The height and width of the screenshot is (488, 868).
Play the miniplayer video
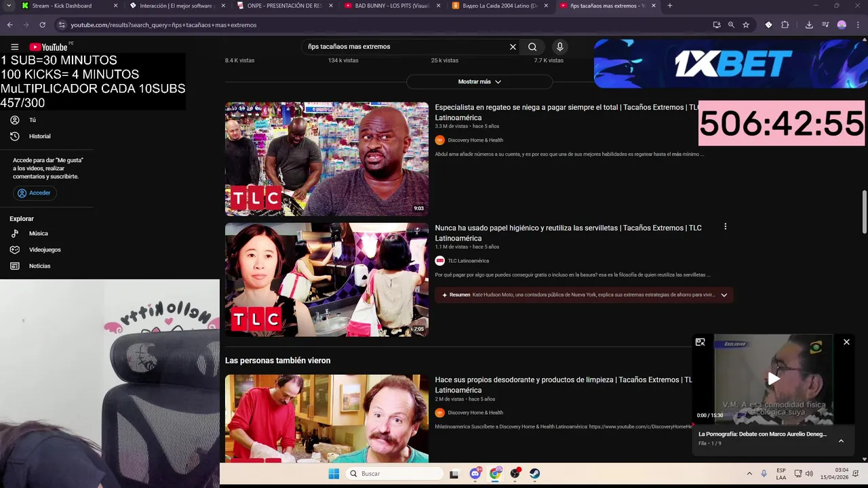point(773,380)
